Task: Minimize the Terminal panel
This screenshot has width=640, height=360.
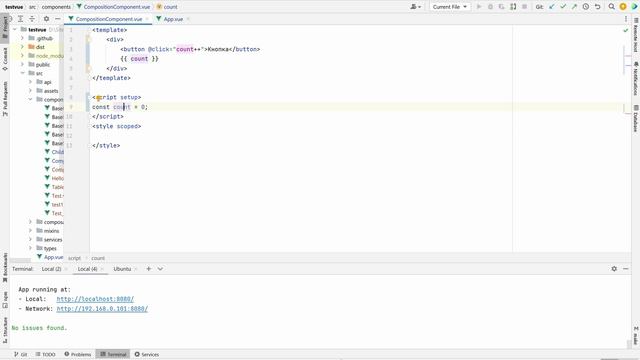Action: pos(625,269)
